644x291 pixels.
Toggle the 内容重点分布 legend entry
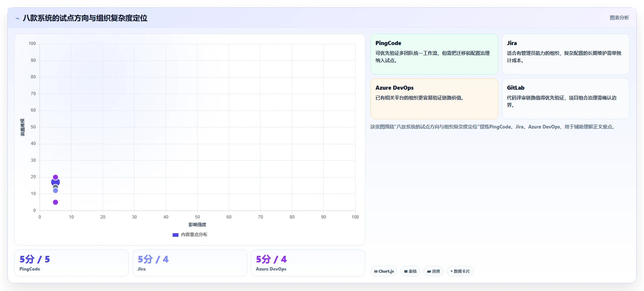tap(190, 235)
